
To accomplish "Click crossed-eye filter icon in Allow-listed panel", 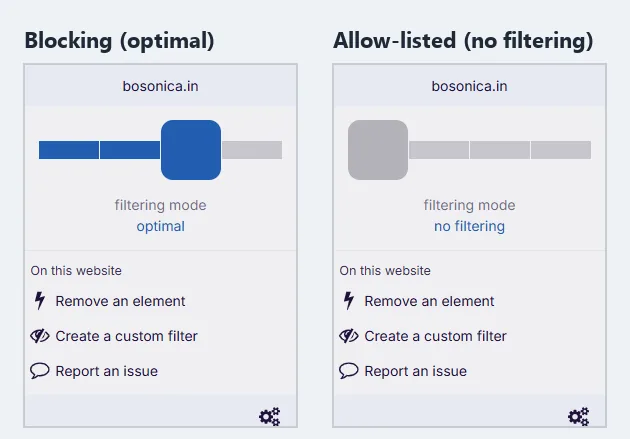I will click(349, 336).
